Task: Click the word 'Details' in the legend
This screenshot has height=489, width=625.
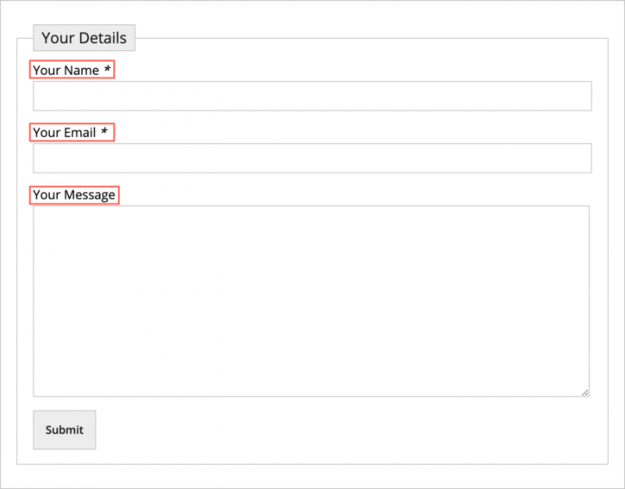Action: (x=103, y=38)
